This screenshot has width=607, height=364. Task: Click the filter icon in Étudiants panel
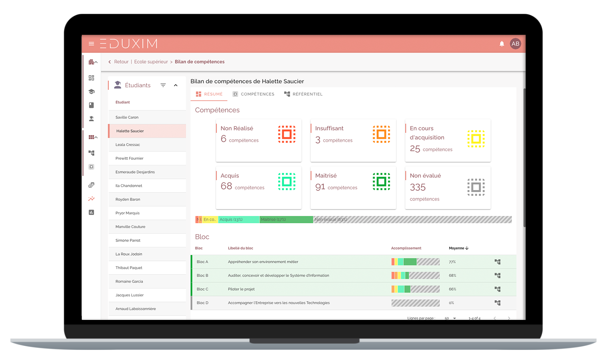pos(163,85)
